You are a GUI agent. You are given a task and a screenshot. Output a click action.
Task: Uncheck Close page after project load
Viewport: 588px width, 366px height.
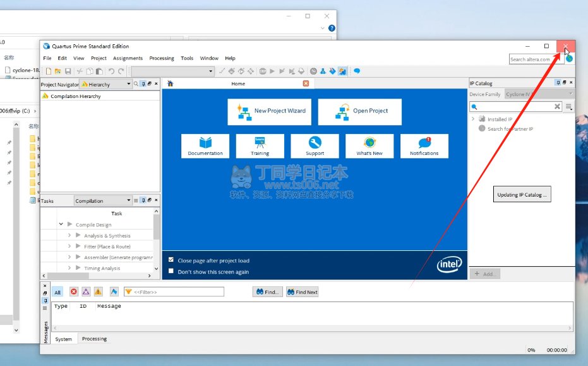(x=172, y=260)
